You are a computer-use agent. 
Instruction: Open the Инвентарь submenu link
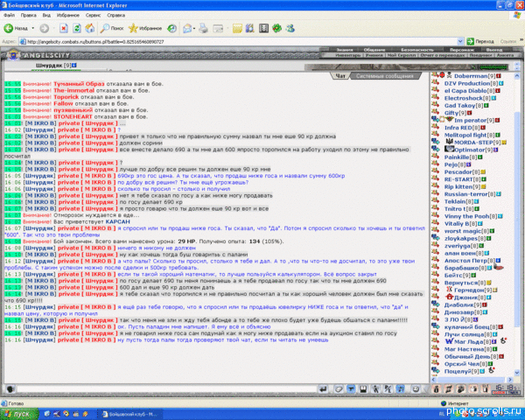pos(348,55)
